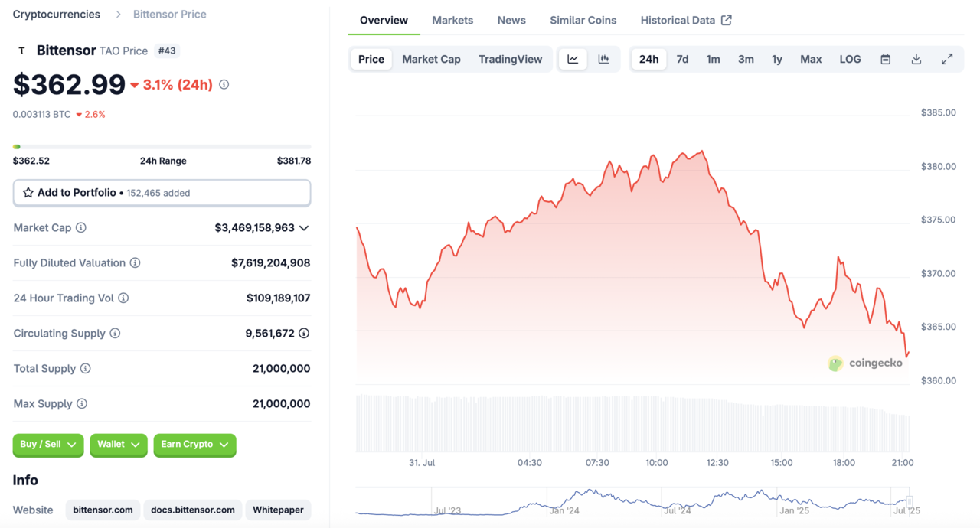Switch chart to Market Cap mode
This screenshot has height=528, width=980.
[431, 59]
